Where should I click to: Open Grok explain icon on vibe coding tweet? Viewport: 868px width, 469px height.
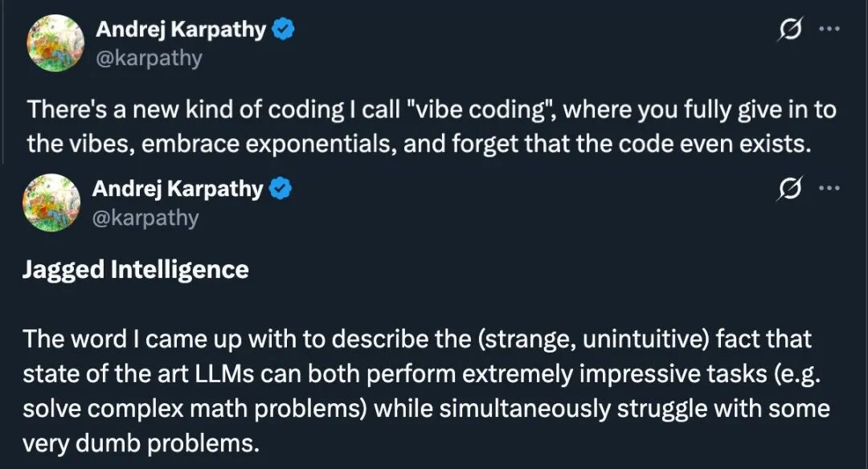pos(790,30)
